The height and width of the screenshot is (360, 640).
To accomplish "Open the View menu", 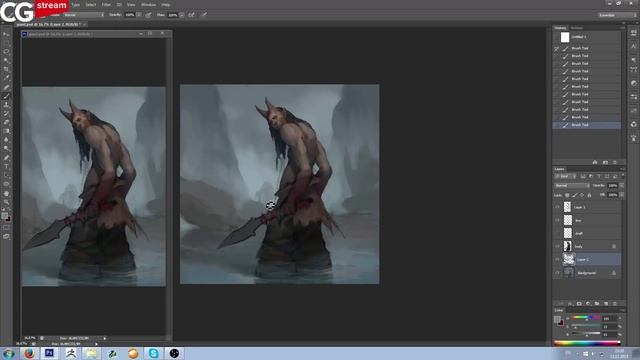I will tap(131, 4).
